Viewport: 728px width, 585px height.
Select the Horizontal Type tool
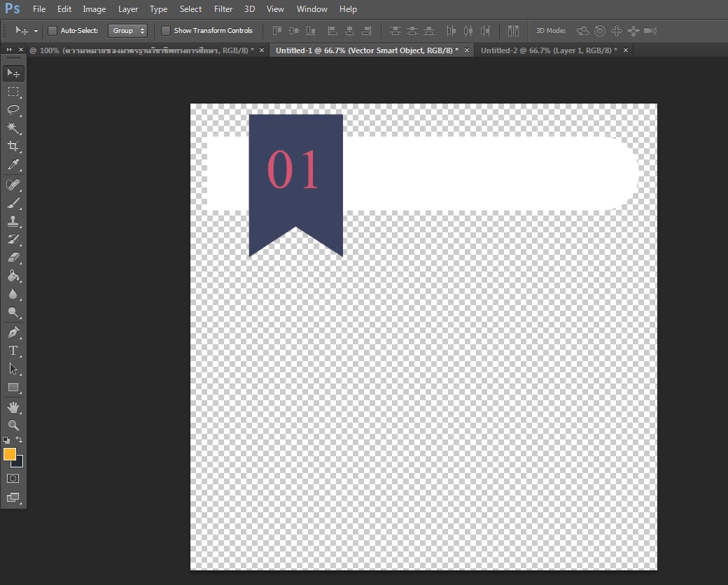pyautogui.click(x=13, y=351)
